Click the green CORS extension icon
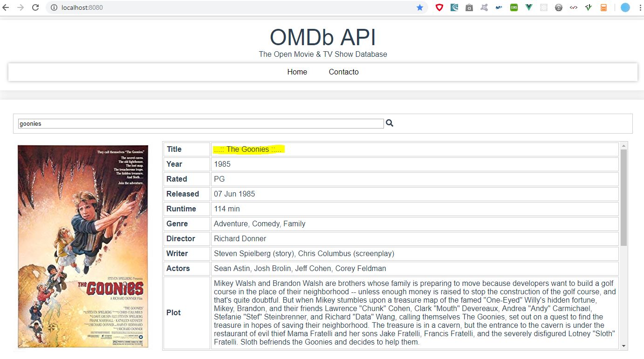This screenshot has width=644, height=359. 514,7
